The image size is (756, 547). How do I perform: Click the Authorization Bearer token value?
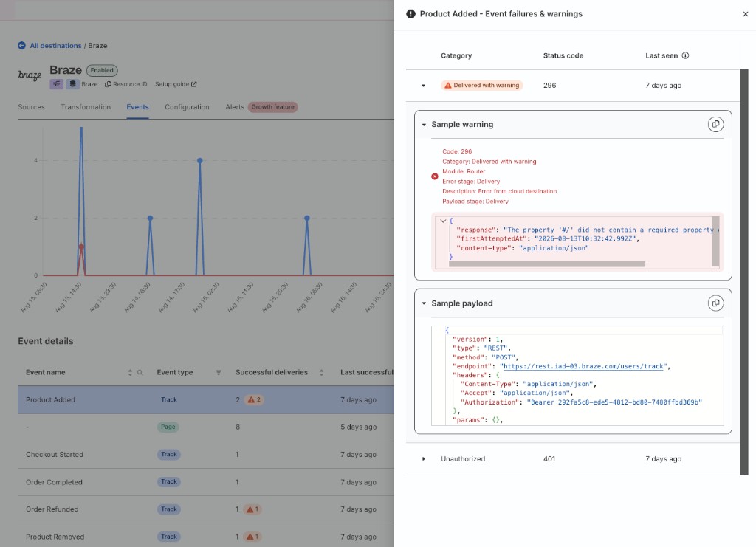(614, 402)
